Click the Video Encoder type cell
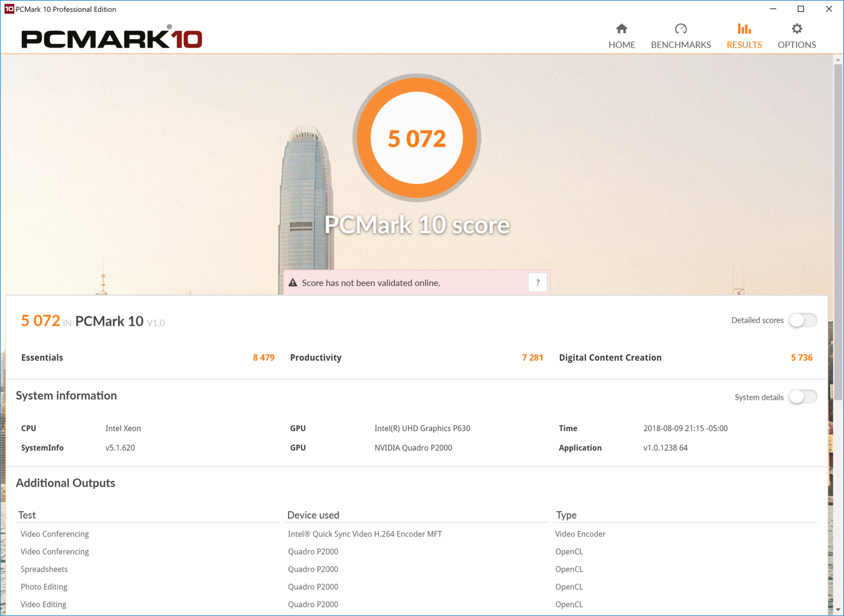 580,534
